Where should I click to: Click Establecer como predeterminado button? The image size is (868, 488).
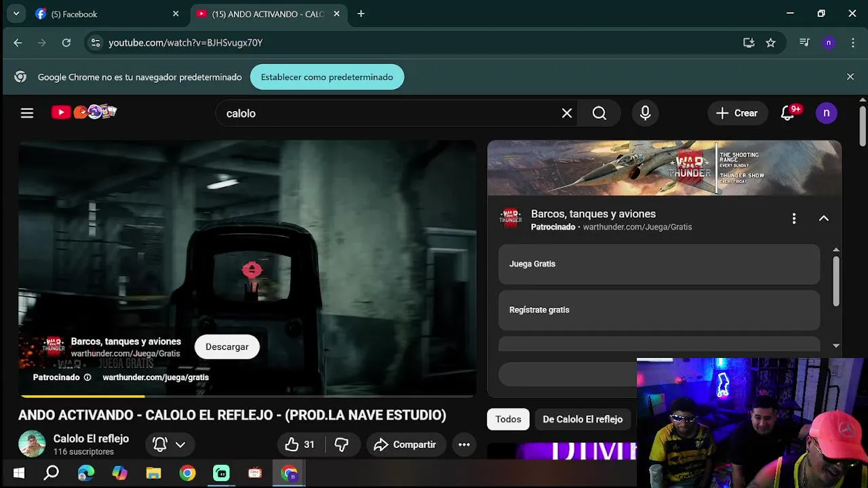[x=327, y=77]
